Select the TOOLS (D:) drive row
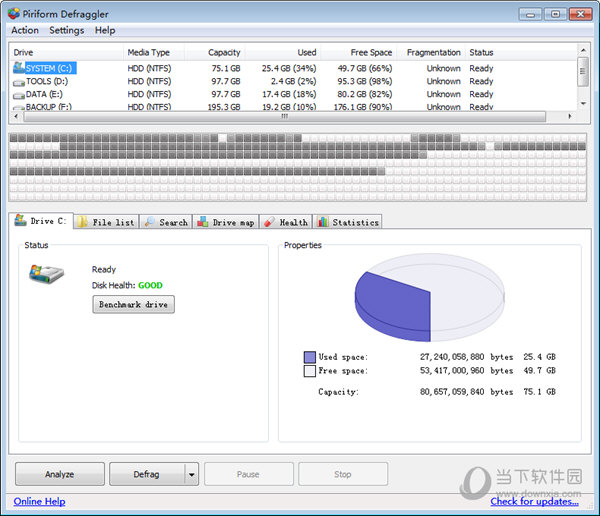The width and height of the screenshot is (600, 516). (x=293, y=81)
